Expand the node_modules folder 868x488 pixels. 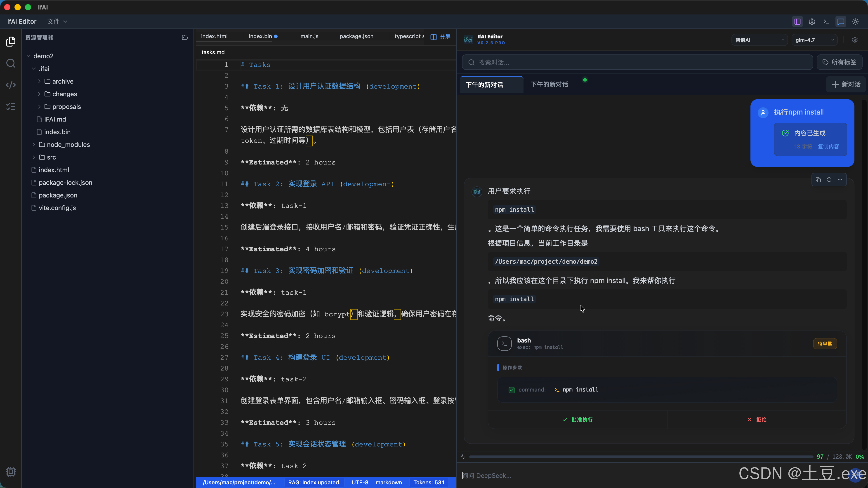(68, 145)
